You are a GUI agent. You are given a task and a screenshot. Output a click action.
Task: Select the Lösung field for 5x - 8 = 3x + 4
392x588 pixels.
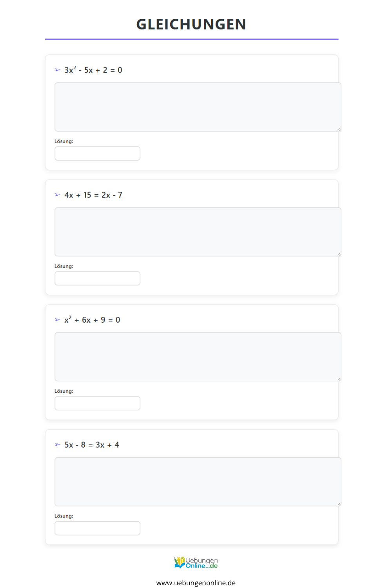coord(98,528)
